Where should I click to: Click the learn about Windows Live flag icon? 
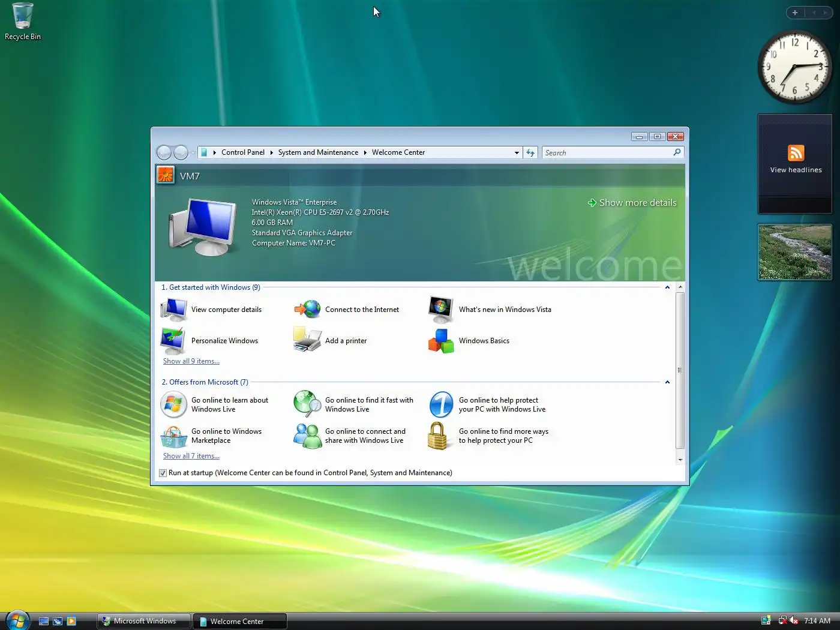(174, 404)
